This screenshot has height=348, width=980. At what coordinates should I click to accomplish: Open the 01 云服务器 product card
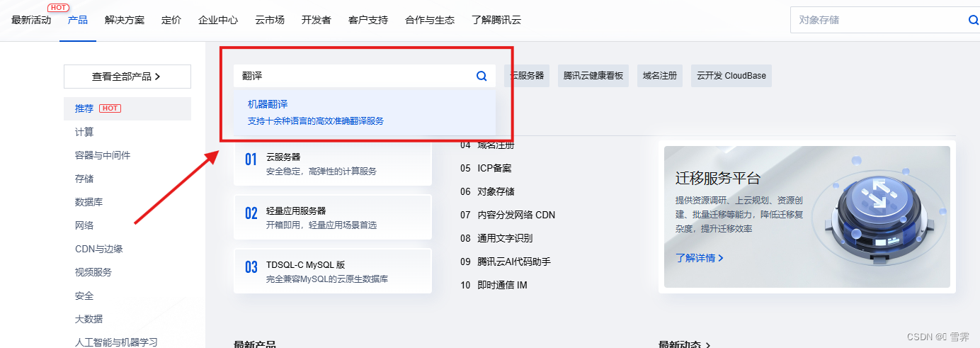click(333, 164)
